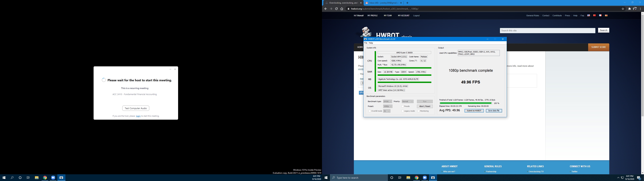Screen dimensions: 644x181
Task: Open MY PROFILE in site navigation
Action: (x=372, y=15)
